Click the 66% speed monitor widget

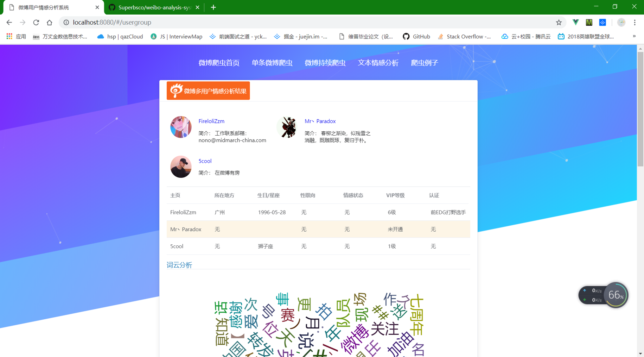click(603, 295)
